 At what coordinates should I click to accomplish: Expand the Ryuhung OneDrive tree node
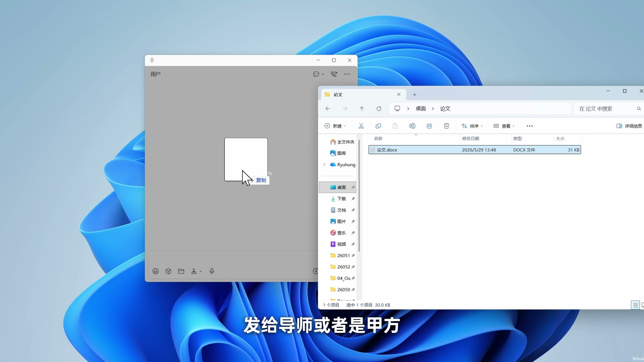(324, 165)
